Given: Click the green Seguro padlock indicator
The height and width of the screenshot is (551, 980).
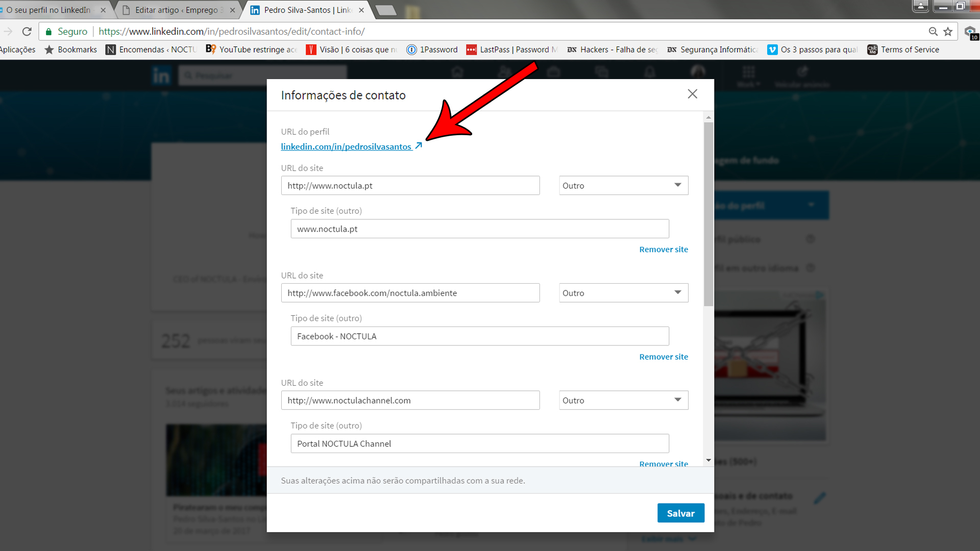Looking at the screenshot, I should click(x=66, y=32).
